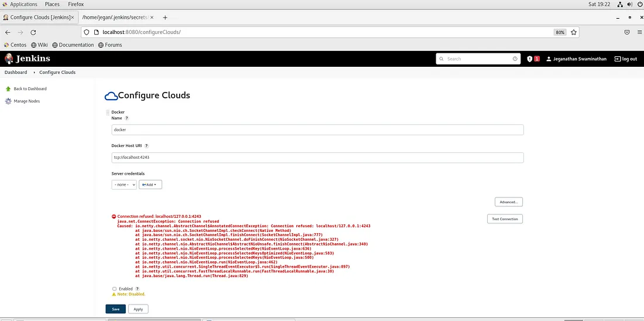The width and height of the screenshot is (644, 321).
Task: Click the red security warning count badge
Action: (x=537, y=59)
